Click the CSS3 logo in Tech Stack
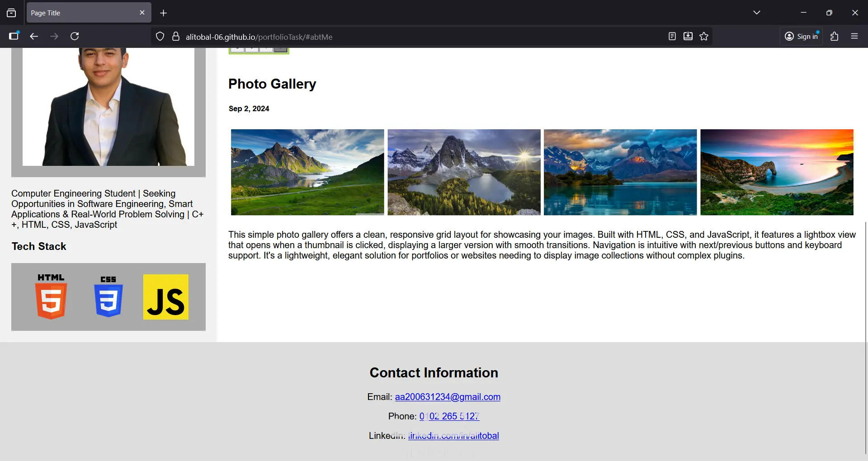The height and width of the screenshot is (461, 868). 108,296
